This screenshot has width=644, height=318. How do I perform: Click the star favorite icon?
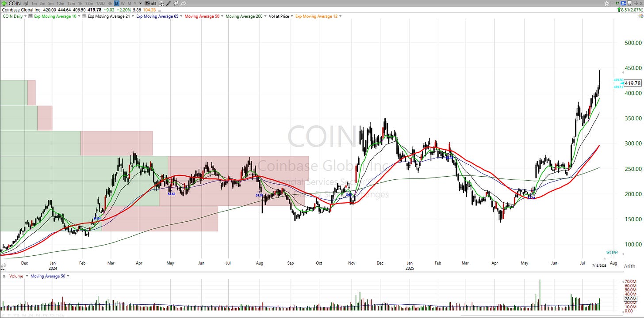(x=606, y=4)
